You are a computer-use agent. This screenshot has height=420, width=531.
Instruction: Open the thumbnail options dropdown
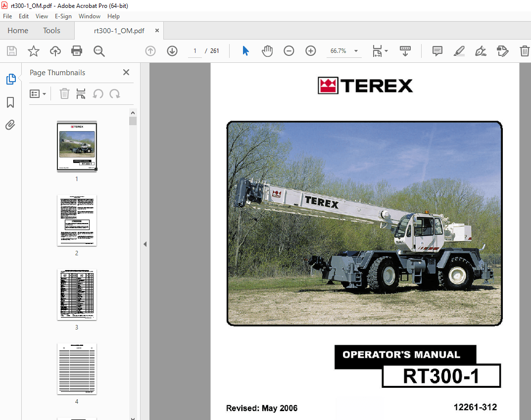click(38, 93)
